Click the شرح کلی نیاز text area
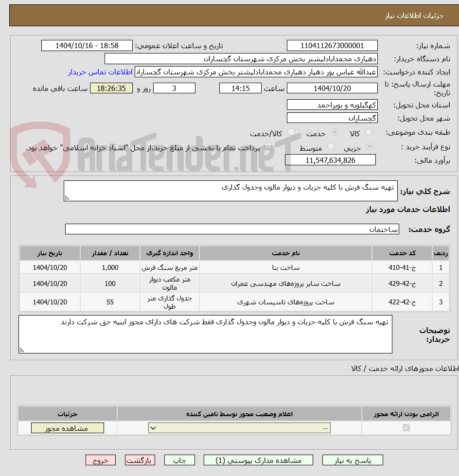Screen dimensions: 459x476 (230, 191)
